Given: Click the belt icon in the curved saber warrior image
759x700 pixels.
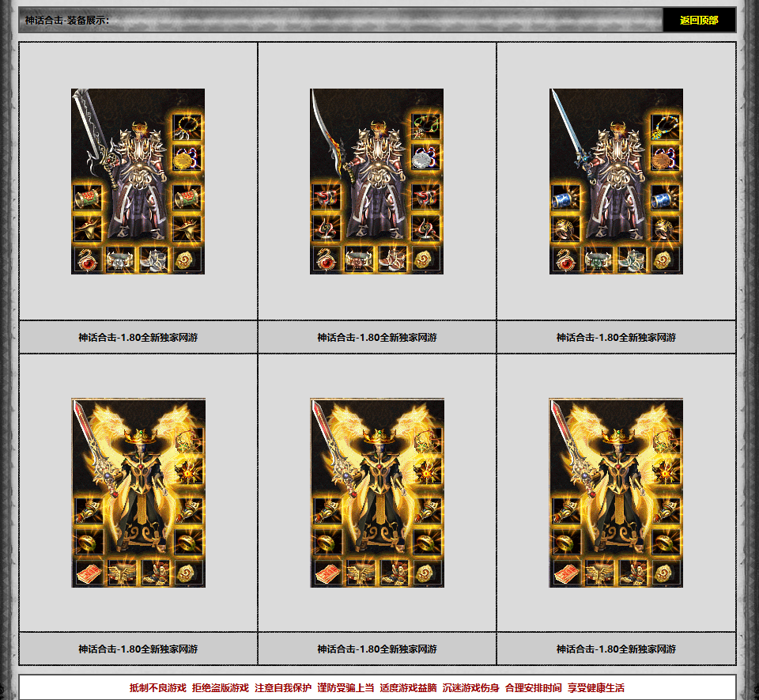Looking at the screenshot, I should [x=359, y=259].
